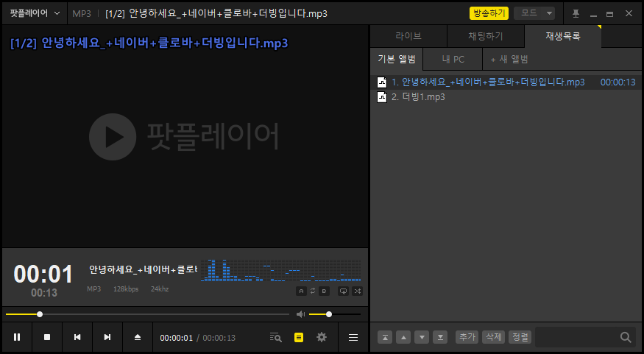Click the 128kbps bitrate label
The width and height of the screenshot is (644, 354).
(126, 289)
